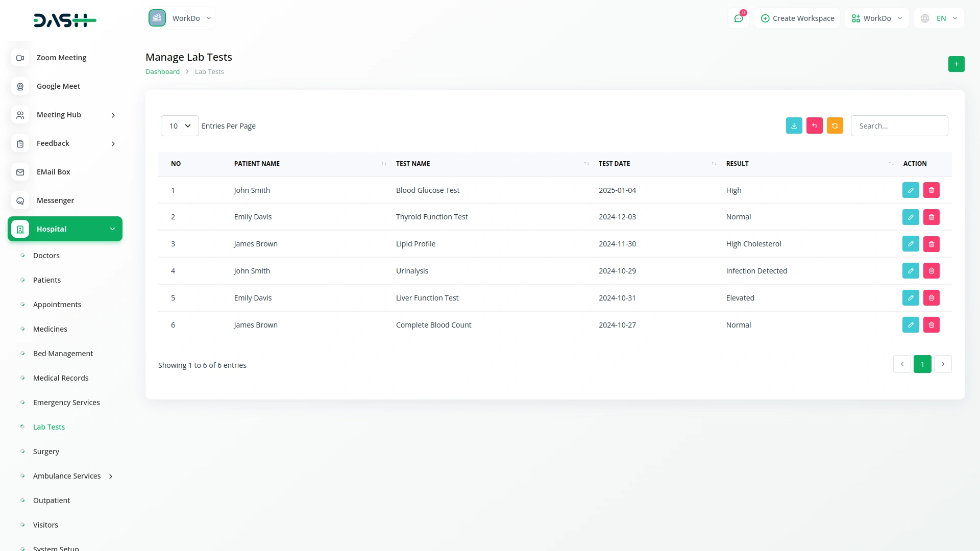The image size is (980, 551).
Task: Click the cyan download export icon
Action: point(794,126)
